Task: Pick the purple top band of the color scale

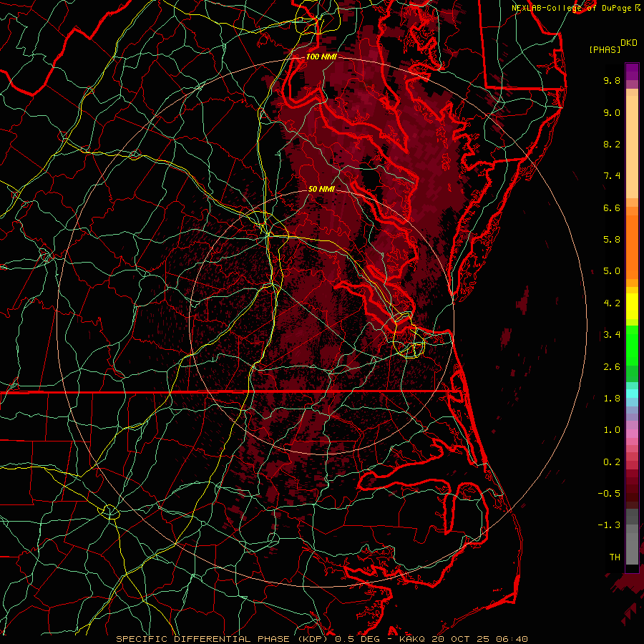Action: [x=632, y=72]
